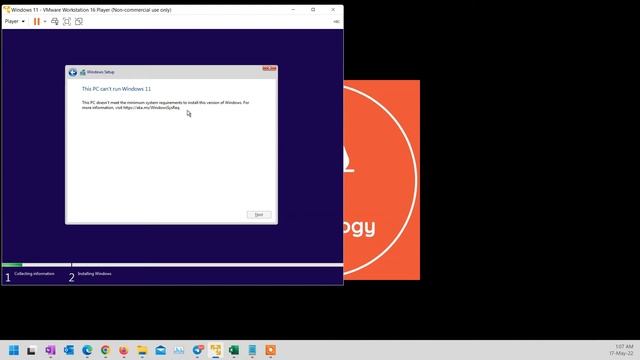
Task: Open the blue app with notification badge
Action: (x=198, y=350)
